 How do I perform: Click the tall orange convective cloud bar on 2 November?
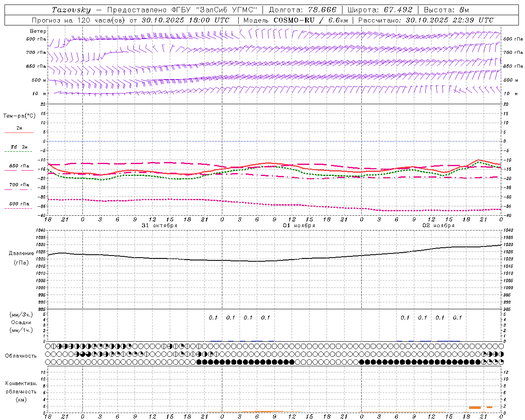pos(475,407)
